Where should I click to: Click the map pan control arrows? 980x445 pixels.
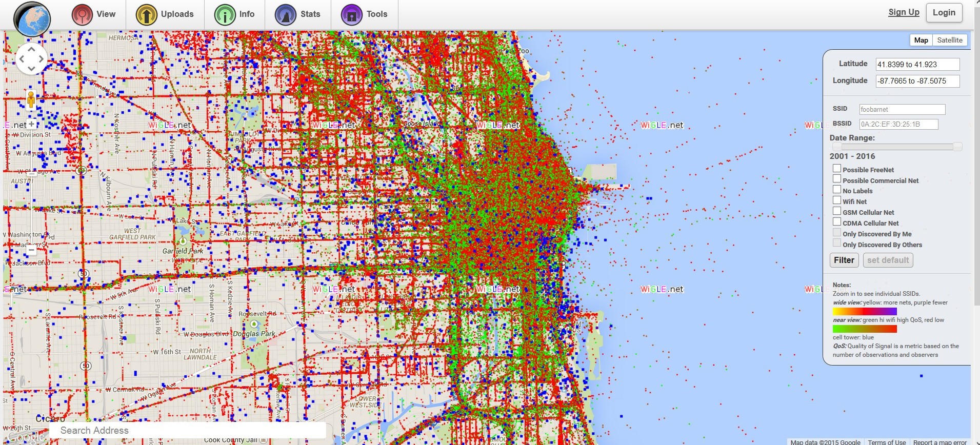tap(31, 59)
